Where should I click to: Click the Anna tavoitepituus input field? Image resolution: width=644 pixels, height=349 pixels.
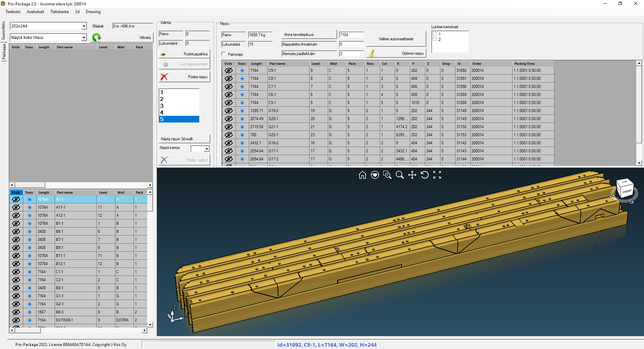tap(351, 35)
